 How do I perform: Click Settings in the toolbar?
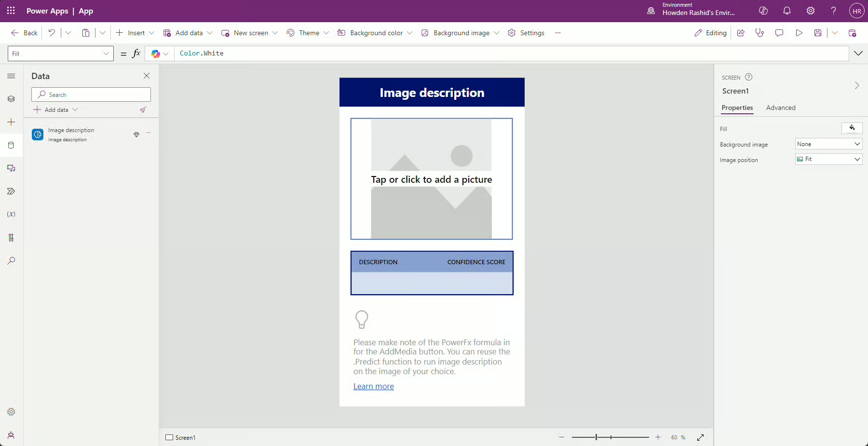pos(526,33)
